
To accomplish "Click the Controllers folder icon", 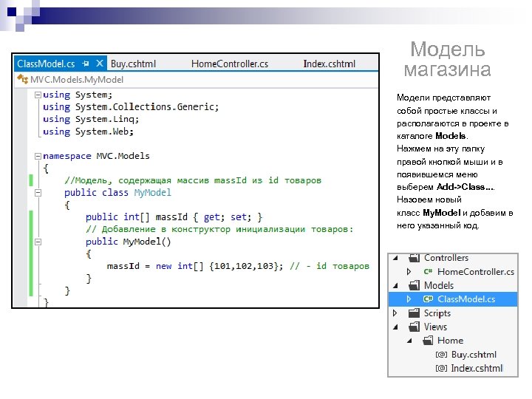I will tap(414, 258).
